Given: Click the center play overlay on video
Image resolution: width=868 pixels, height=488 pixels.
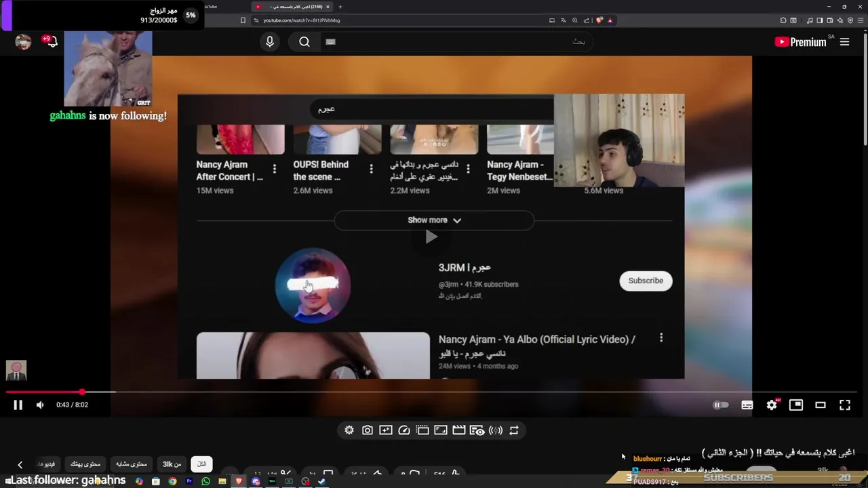Looking at the screenshot, I should tap(431, 237).
